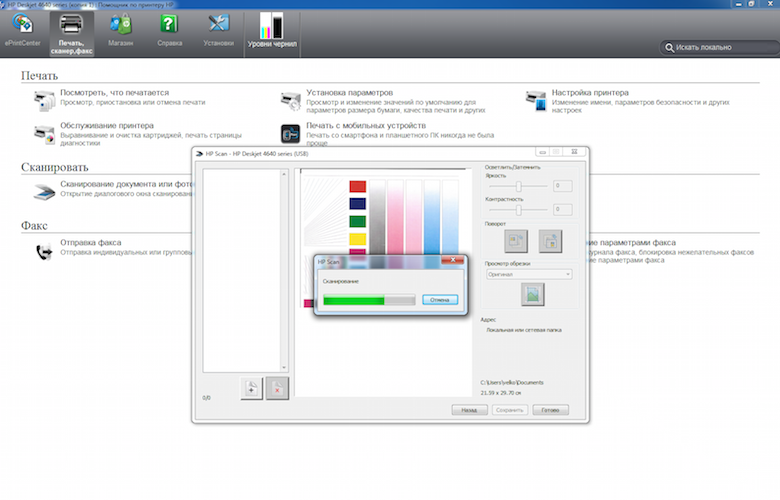Click the C:\Users documents path text
Image resolution: width=780 pixels, height=500 pixels.
(x=512, y=383)
